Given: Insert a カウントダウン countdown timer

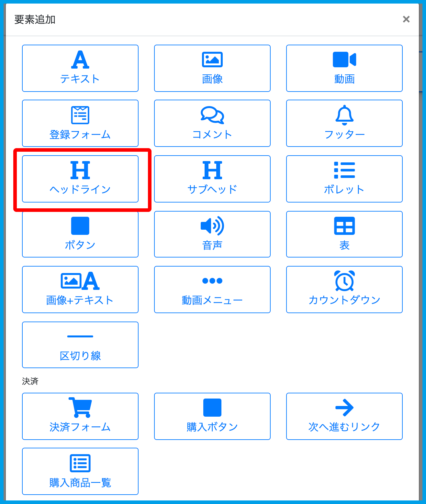Looking at the screenshot, I should tap(344, 290).
